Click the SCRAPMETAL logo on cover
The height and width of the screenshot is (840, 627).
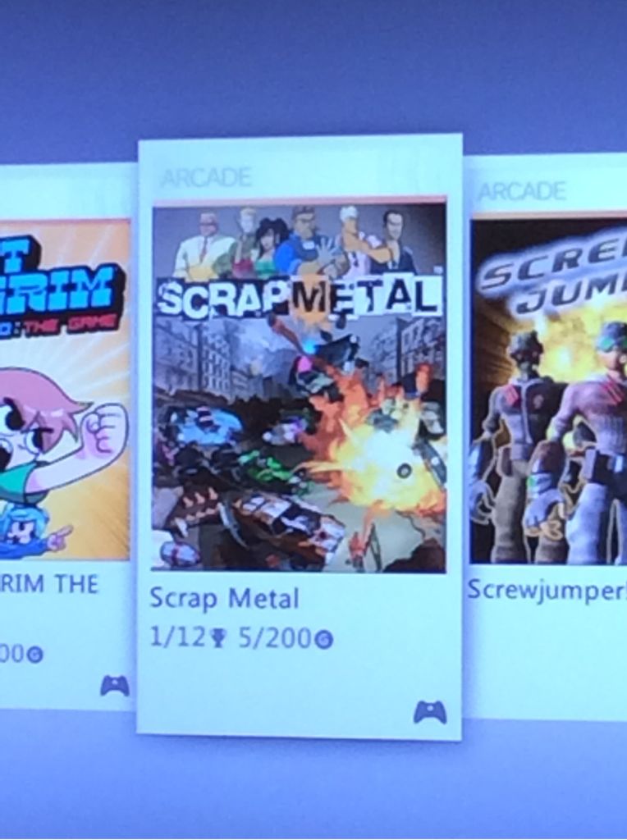[299, 294]
